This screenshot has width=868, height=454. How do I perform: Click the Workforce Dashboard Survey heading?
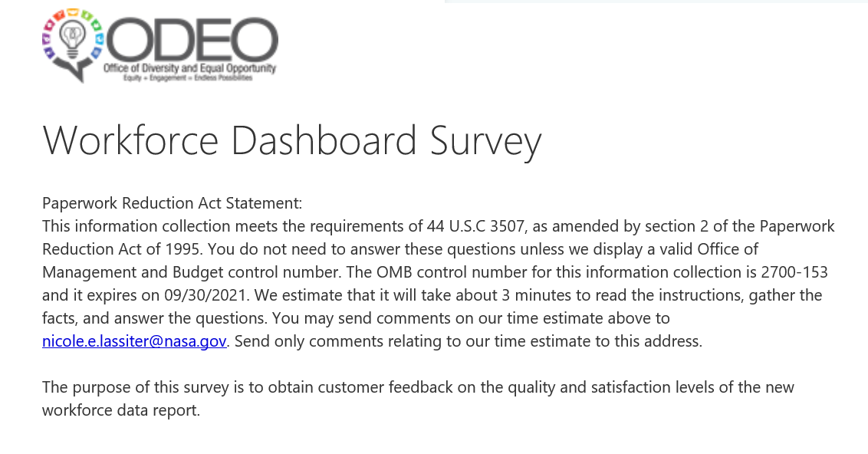click(x=292, y=140)
